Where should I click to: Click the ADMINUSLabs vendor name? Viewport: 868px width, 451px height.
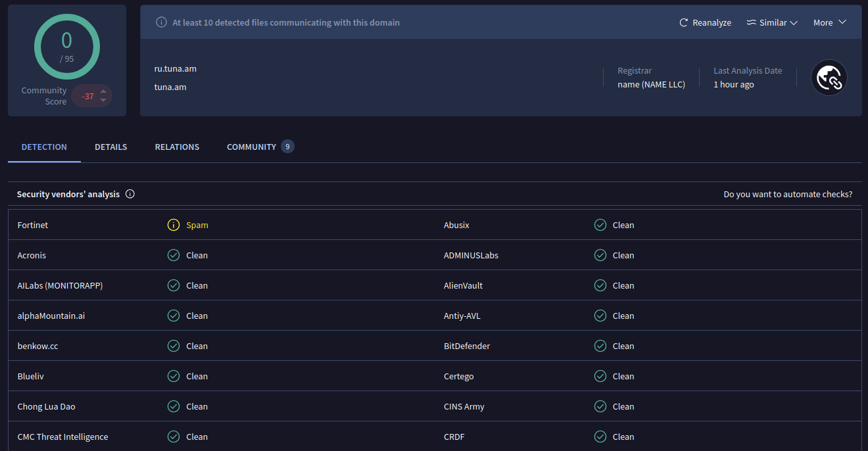point(471,255)
